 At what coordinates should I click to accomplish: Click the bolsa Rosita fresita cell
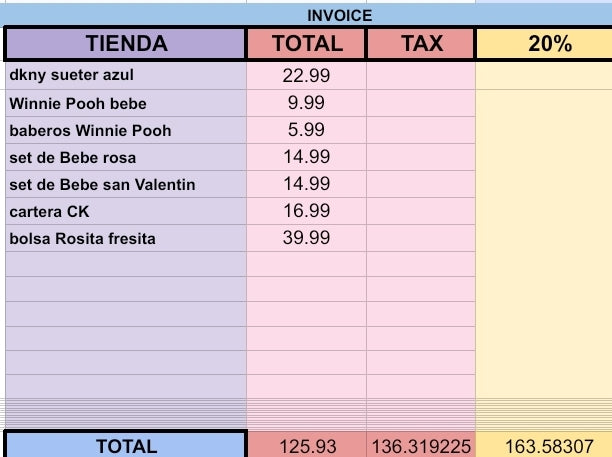126,238
